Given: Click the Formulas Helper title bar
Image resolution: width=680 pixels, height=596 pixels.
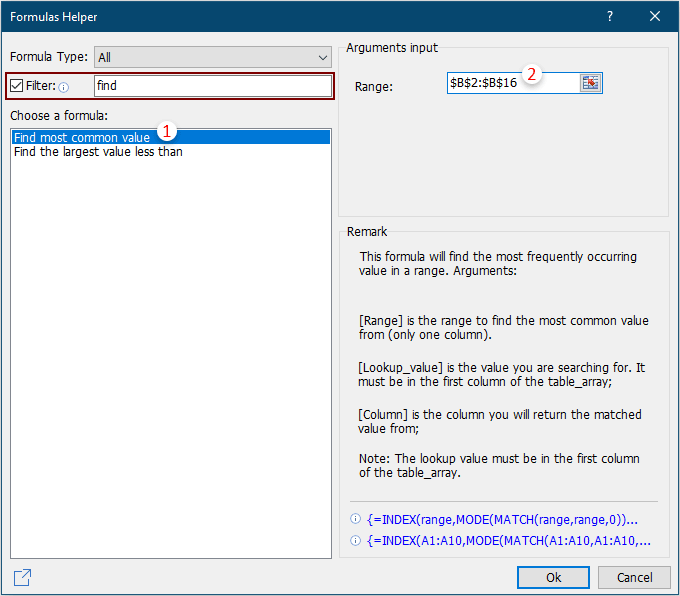Looking at the screenshot, I should click(x=300, y=17).
